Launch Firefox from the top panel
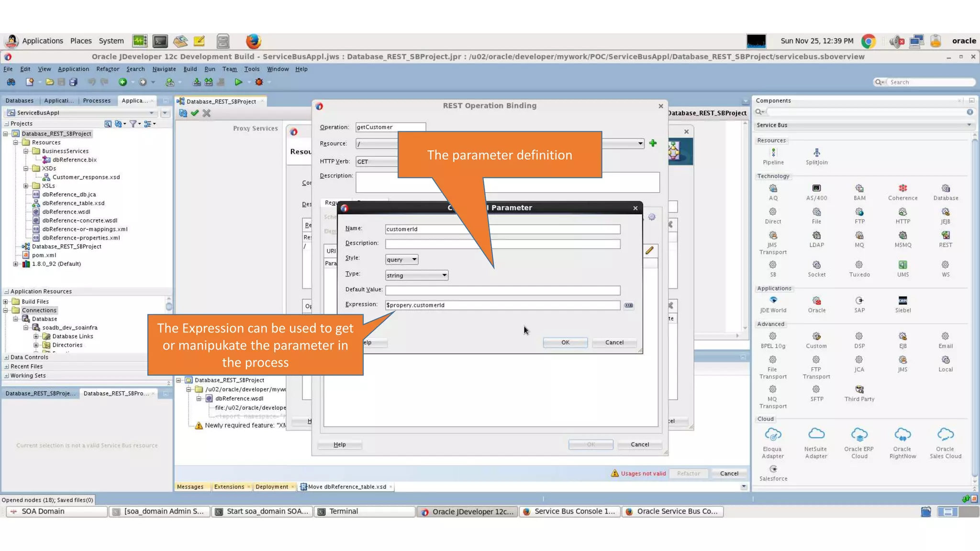This screenshot has width=980, height=551. coord(253,41)
